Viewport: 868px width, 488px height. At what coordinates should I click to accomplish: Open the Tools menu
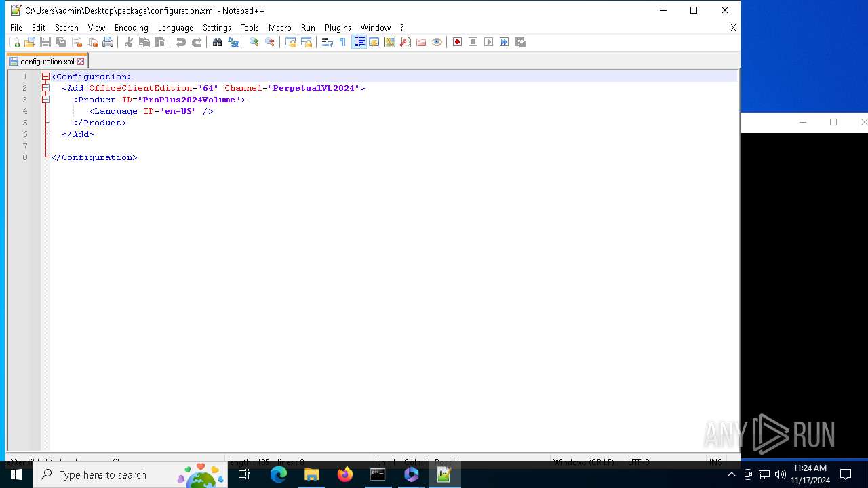(250, 28)
